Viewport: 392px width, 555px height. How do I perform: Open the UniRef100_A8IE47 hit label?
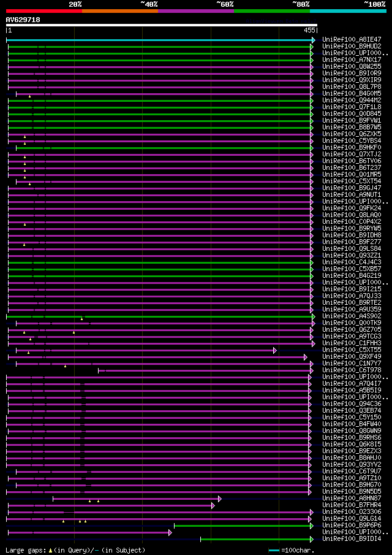[x=352, y=40]
